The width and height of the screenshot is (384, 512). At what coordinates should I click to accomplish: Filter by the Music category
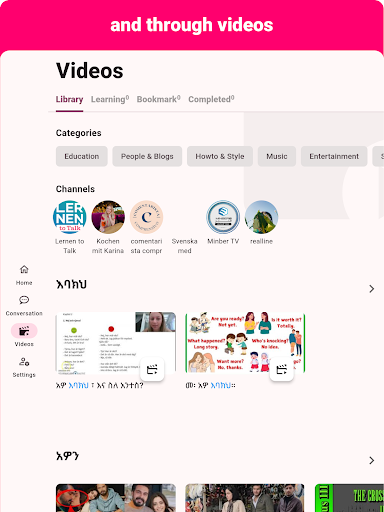pos(277,156)
